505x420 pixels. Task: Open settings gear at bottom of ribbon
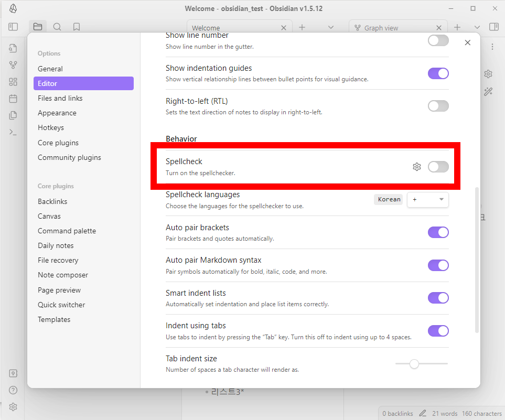[x=13, y=407]
